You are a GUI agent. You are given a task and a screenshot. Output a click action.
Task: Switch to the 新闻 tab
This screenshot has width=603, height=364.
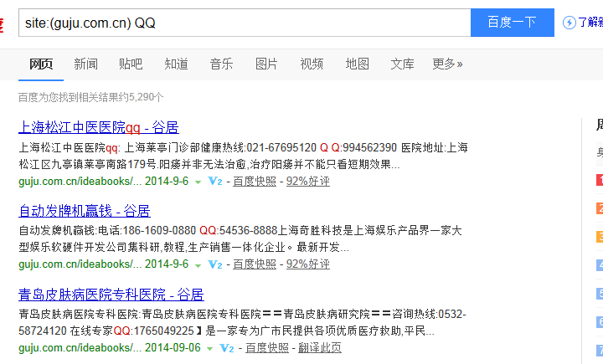point(85,64)
